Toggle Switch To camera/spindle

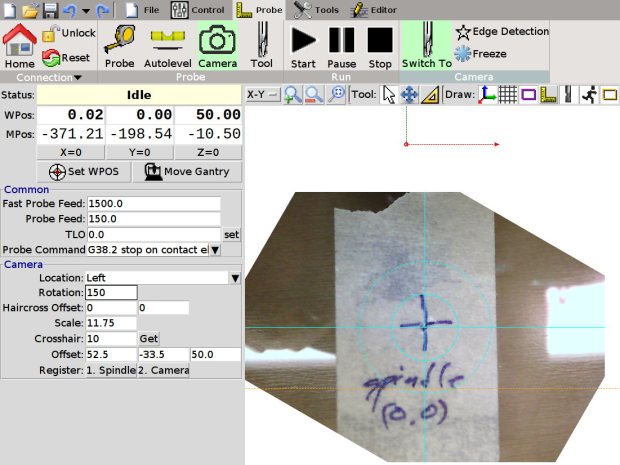(427, 46)
